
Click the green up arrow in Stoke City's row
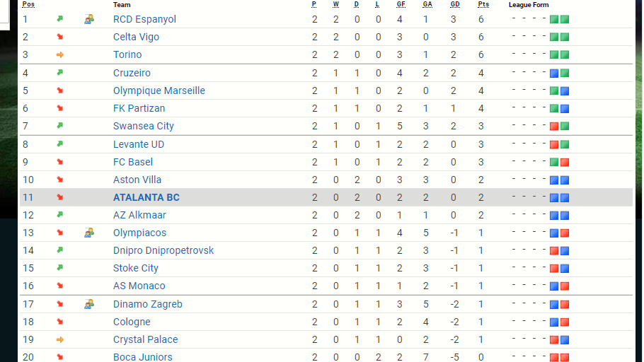tap(60, 268)
